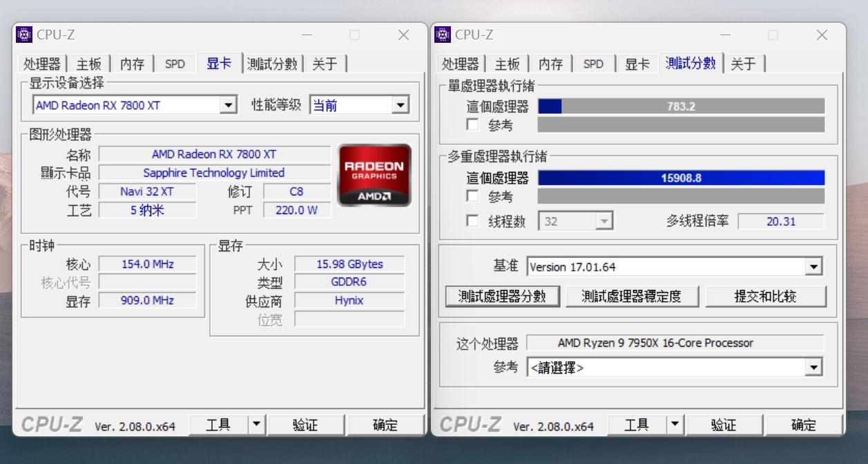Expand 基准 Version 17.01.64 dropdown
Image resolution: width=868 pixels, height=464 pixels.
(x=814, y=267)
